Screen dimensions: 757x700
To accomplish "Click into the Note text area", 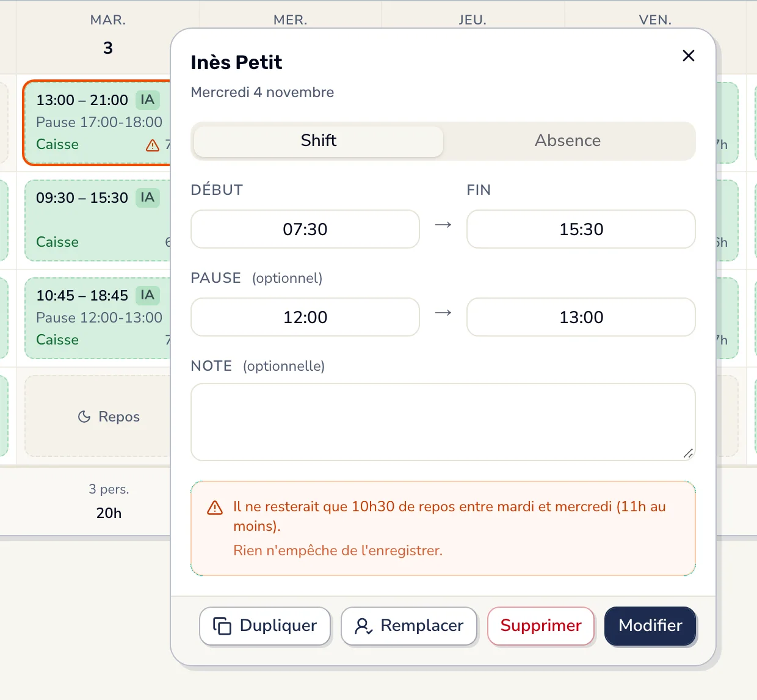I will pyautogui.click(x=443, y=422).
